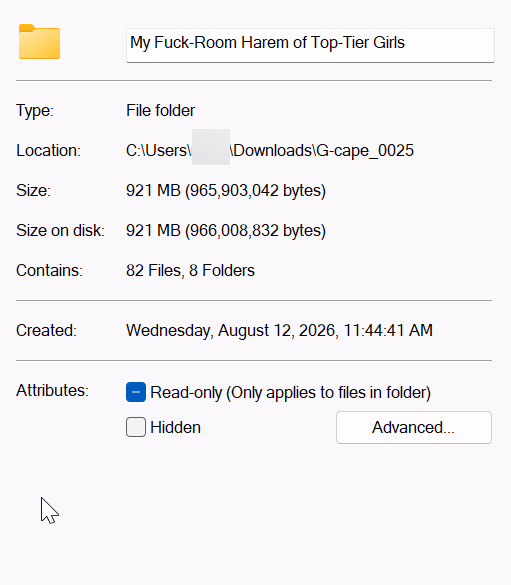
Task: Click the folder name input field
Action: (310, 45)
